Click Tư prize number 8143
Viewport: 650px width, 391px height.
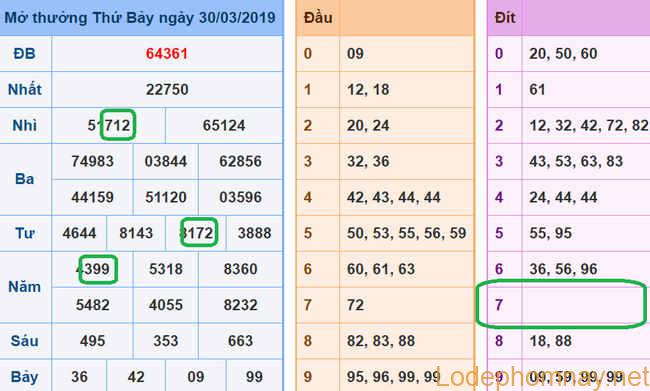point(136,233)
